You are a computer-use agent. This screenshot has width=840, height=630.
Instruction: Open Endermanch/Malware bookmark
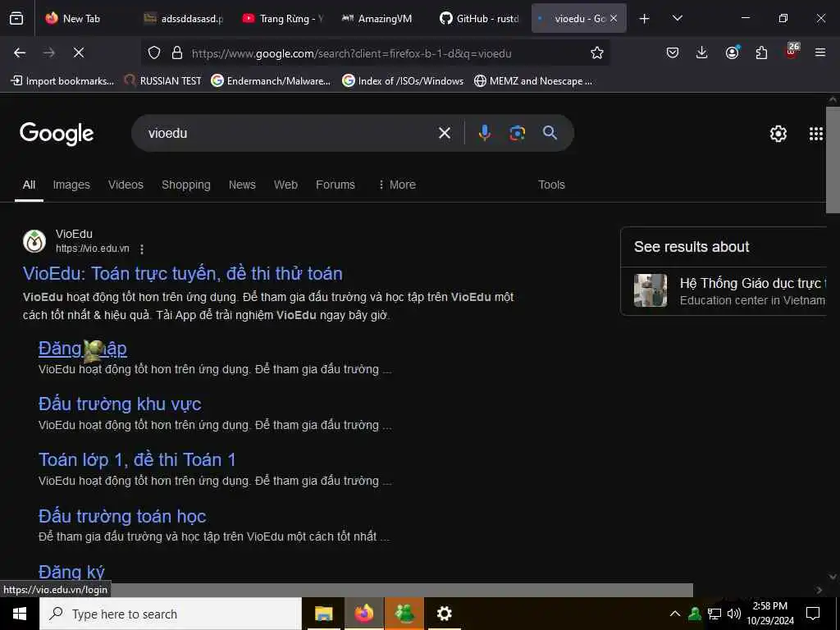click(271, 81)
